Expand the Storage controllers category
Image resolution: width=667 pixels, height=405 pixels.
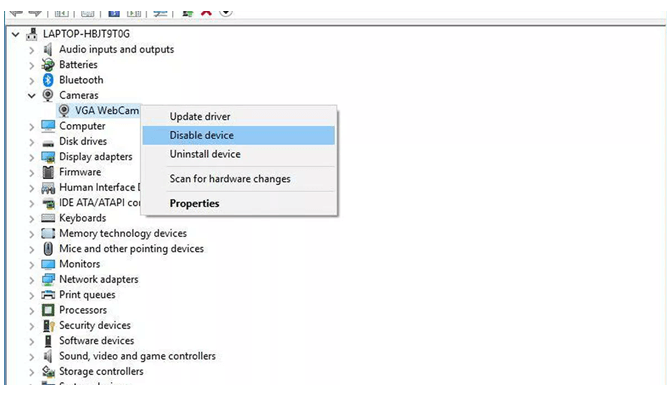(x=31, y=372)
